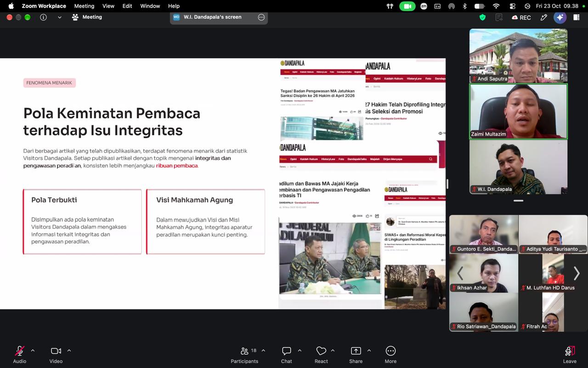Screen dimensions: 588x368
Task: Expand the React options arrow
Action: pos(333,351)
